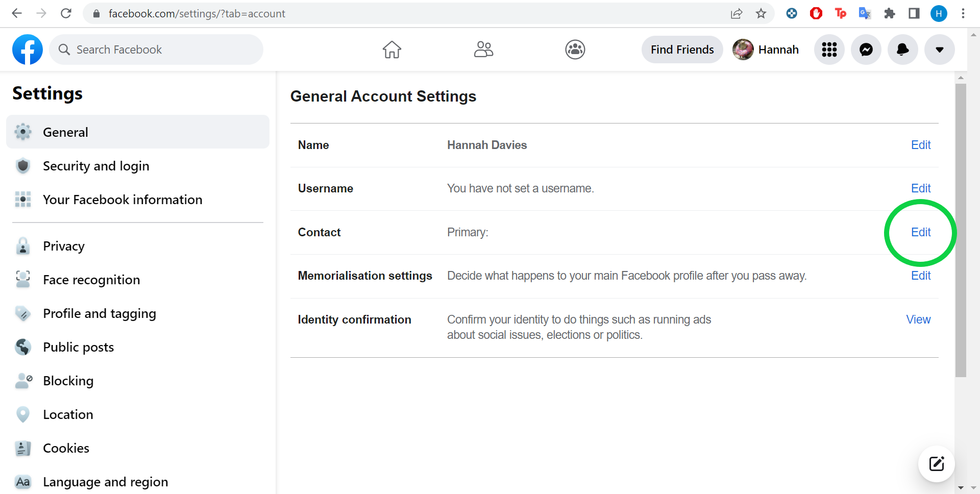
Task: Open the nine-dot Menu grid icon
Action: 829,50
